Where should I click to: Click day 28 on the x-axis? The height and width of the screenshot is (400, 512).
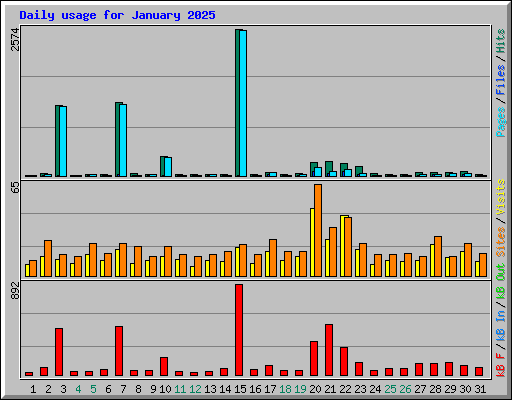pos(435,389)
